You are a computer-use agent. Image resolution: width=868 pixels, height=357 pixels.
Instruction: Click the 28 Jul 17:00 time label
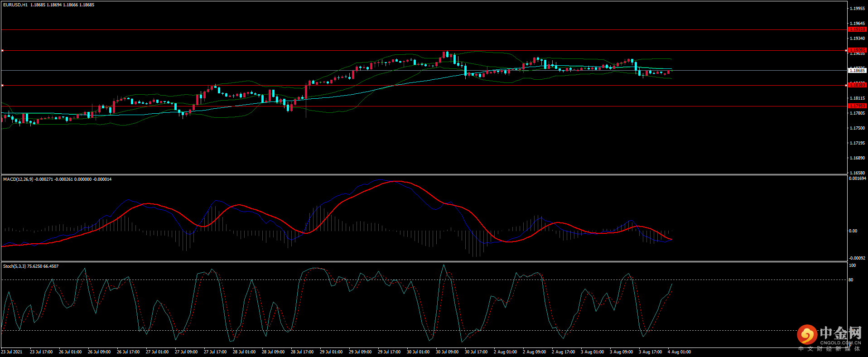click(302, 352)
